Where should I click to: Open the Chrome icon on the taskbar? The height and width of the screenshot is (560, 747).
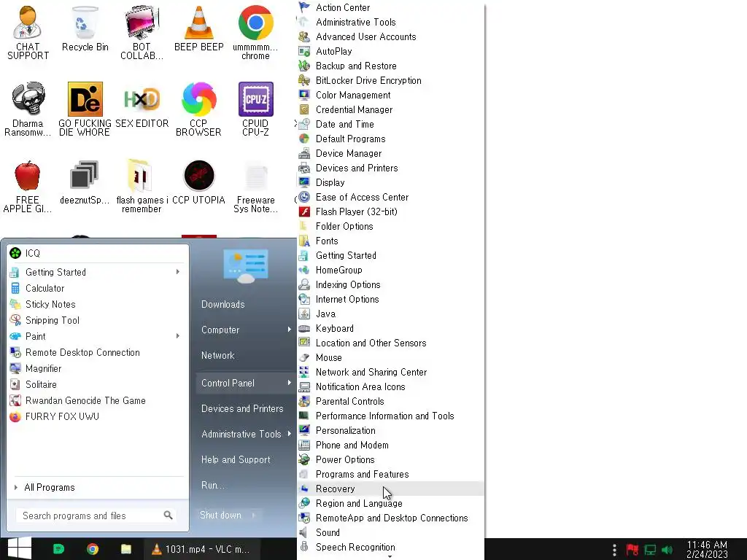93,549
